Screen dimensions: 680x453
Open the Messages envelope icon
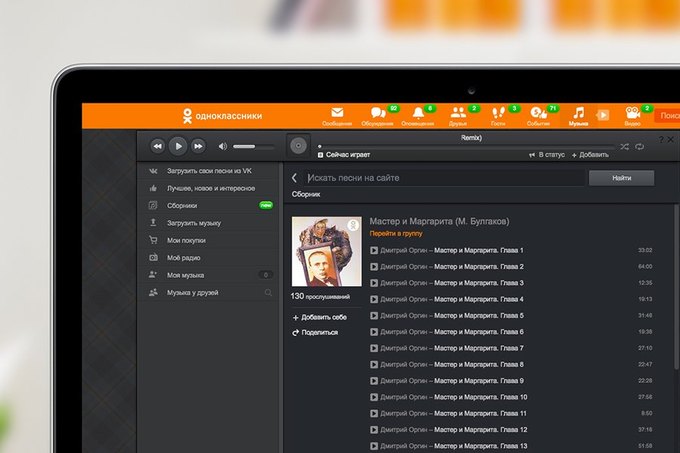click(337, 113)
